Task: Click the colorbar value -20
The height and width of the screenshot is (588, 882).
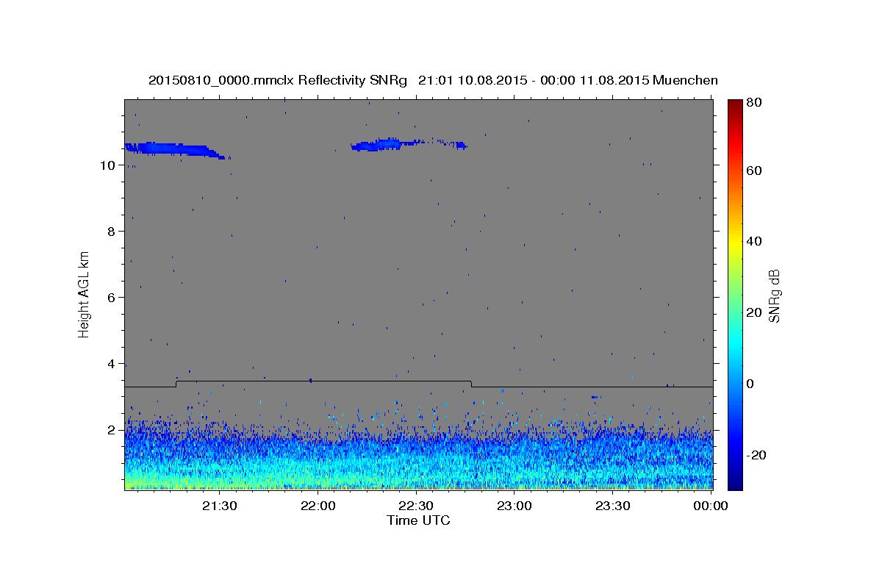Action: [x=756, y=455]
